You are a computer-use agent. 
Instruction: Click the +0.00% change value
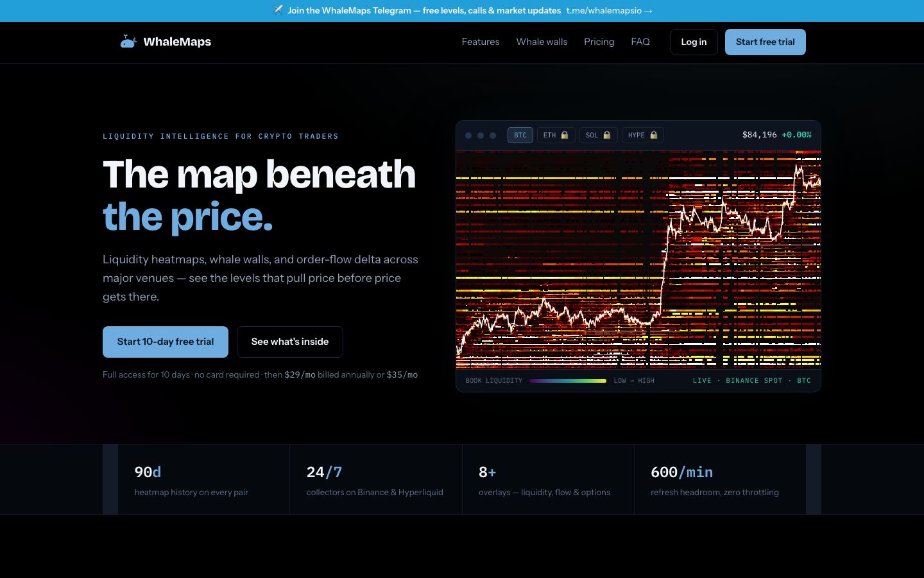[x=796, y=135]
